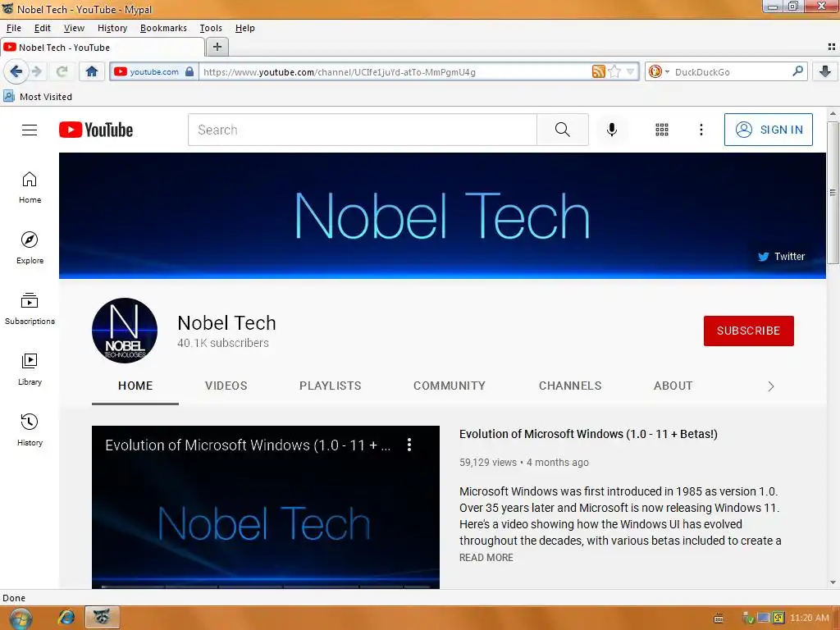Click the list all tabs icon
This screenshot has width=840, height=630.
[x=832, y=47]
